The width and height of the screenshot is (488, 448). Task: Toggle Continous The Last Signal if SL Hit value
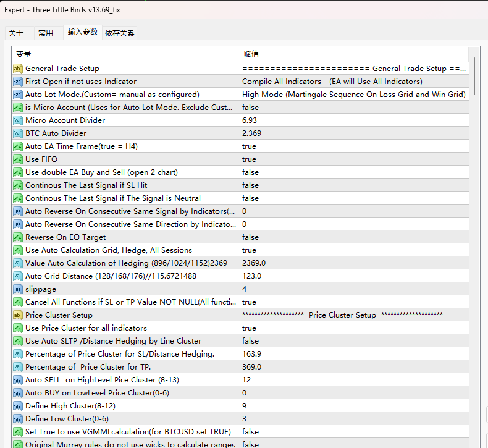coord(355,185)
